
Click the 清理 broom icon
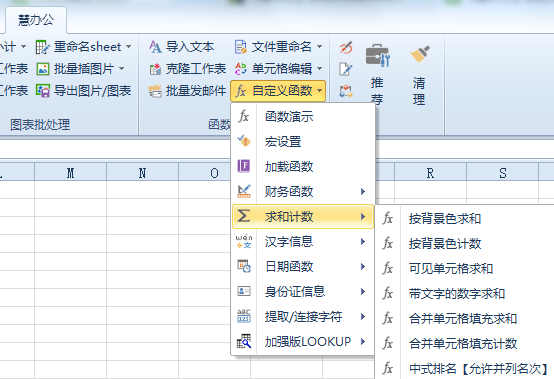(420, 54)
